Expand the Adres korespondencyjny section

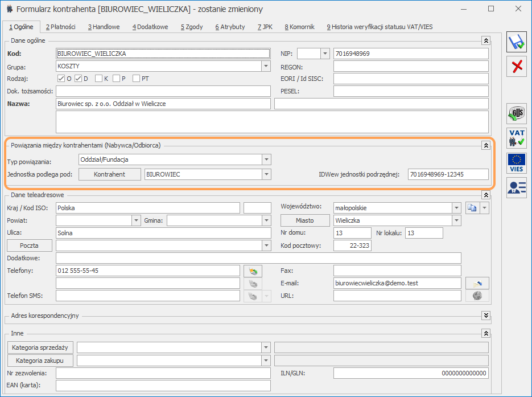pyautogui.click(x=486, y=316)
